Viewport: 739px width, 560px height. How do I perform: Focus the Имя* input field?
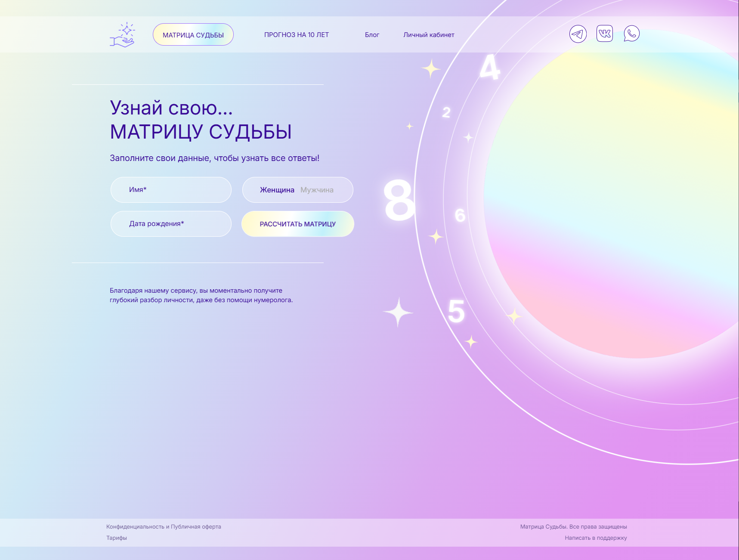(x=171, y=190)
